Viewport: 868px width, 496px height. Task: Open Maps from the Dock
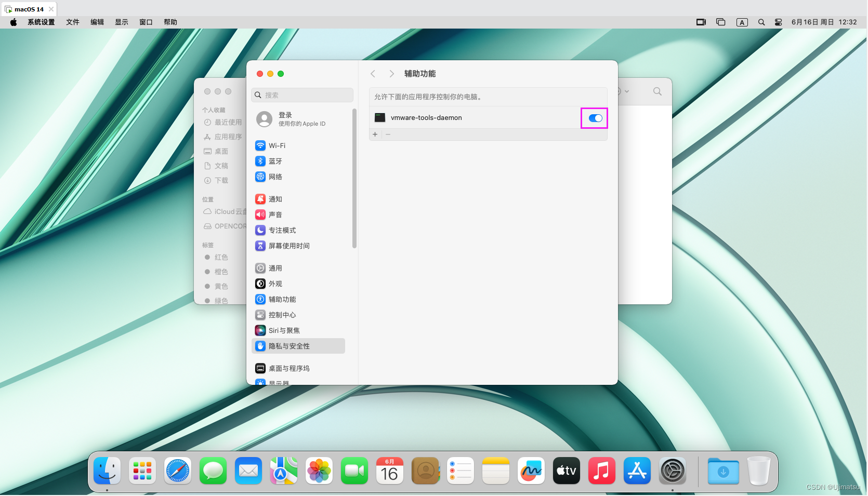[284, 471]
